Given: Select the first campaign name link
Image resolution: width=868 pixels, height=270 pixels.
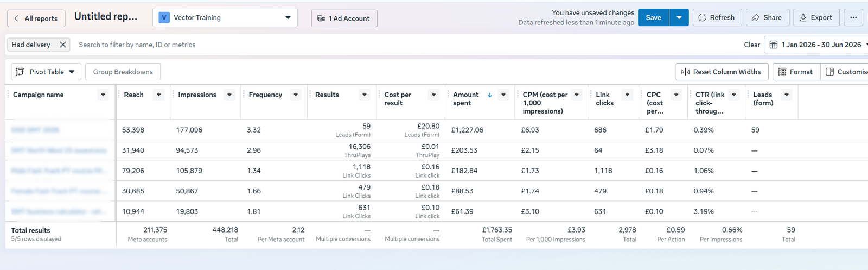Looking at the screenshot, I should pos(35,130).
